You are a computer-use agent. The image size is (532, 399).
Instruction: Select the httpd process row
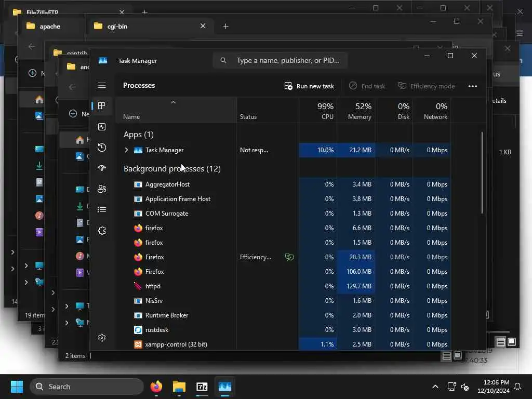(284, 286)
